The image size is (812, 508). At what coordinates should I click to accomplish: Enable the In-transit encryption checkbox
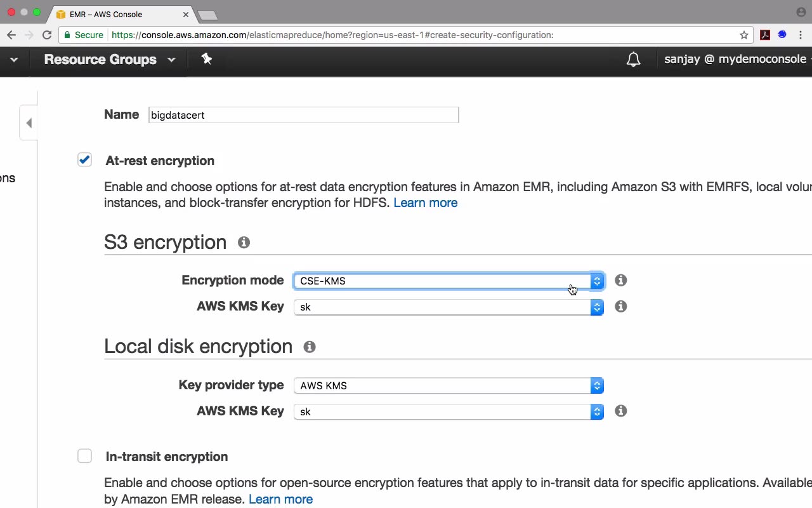[x=84, y=456]
